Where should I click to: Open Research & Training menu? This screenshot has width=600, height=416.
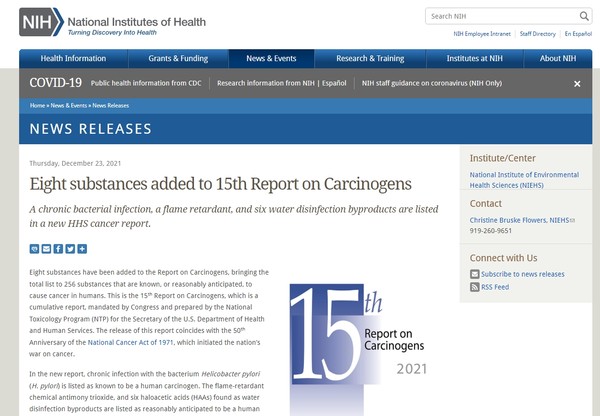point(370,59)
